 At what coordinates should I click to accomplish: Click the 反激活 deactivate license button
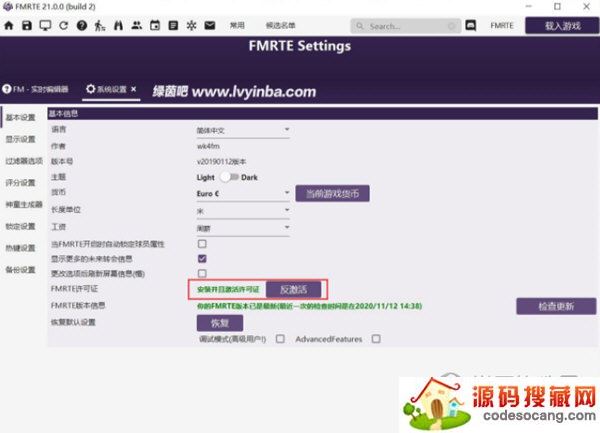(x=293, y=290)
